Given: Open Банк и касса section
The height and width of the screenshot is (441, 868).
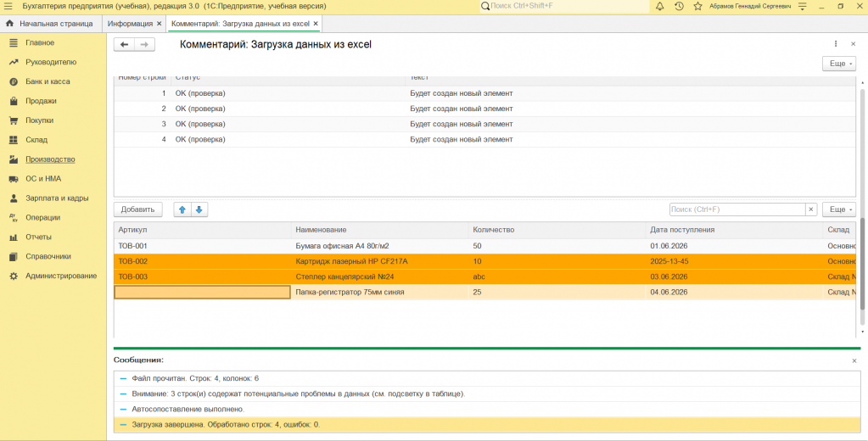Looking at the screenshot, I should (x=48, y=81).
